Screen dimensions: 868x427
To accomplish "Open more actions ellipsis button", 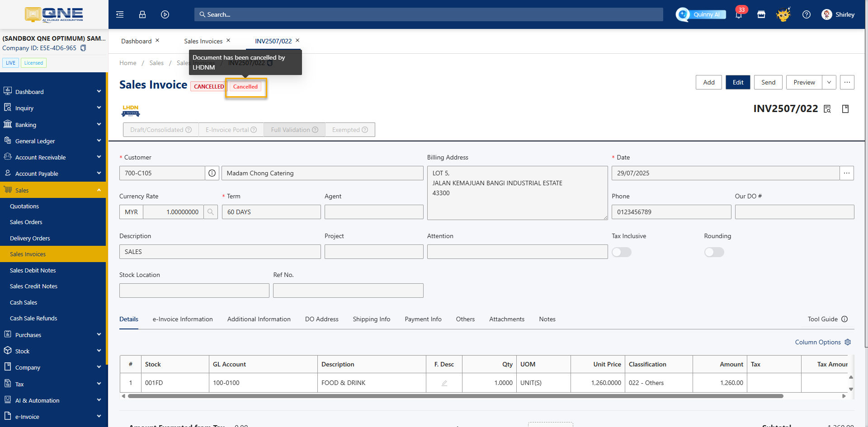I will pos(847,82).
